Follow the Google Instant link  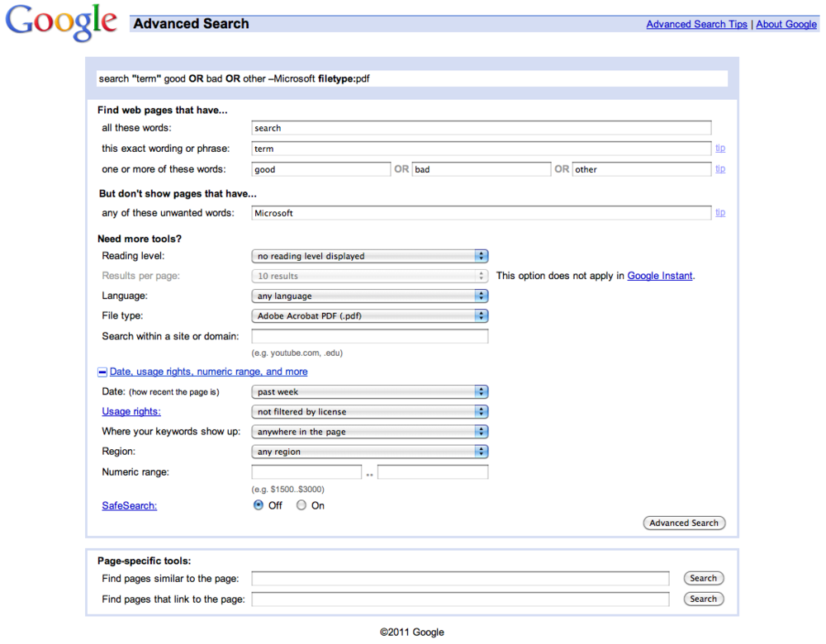coord(659,276)
